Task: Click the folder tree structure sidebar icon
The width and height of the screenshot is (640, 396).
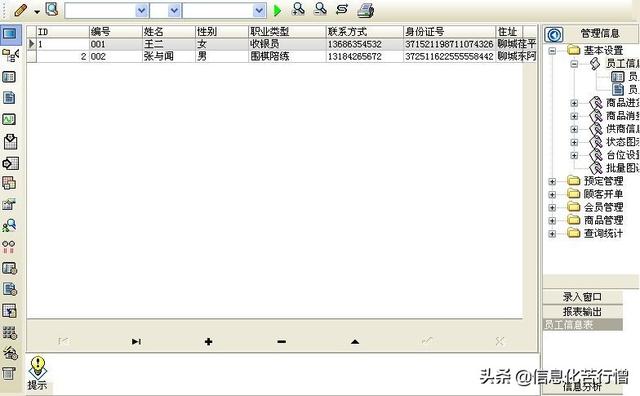Action: coord(10,56)
